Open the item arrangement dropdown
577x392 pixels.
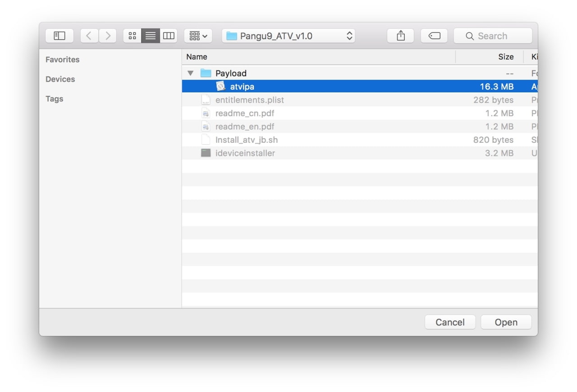tap(198, 36)
